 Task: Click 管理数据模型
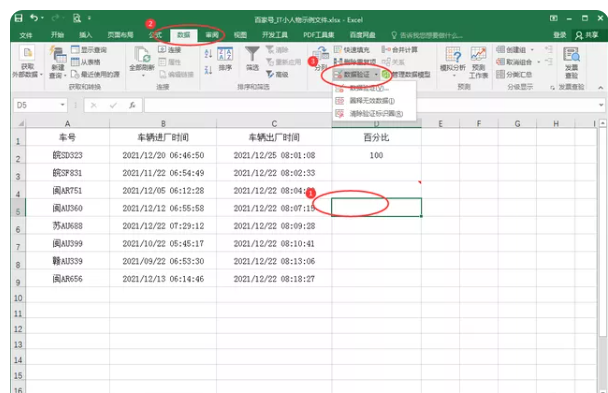tap(406, 74)
